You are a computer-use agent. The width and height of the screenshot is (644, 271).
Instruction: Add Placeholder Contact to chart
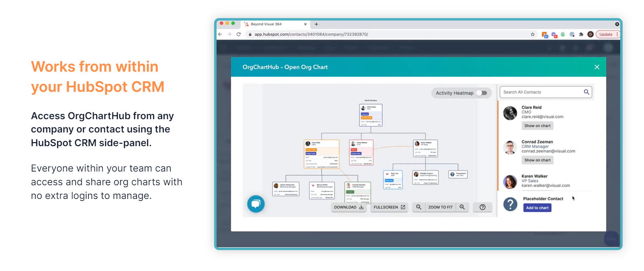point(537,208)
